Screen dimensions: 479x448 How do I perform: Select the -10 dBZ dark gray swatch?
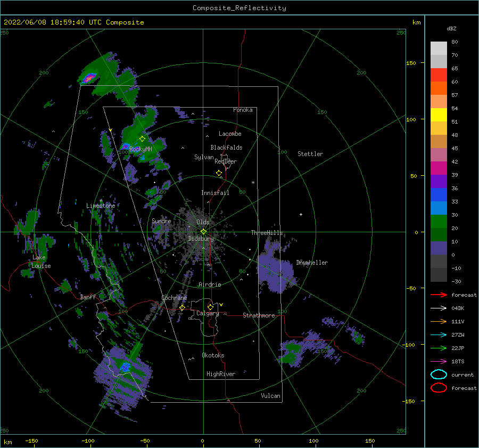tap(439, 275)
